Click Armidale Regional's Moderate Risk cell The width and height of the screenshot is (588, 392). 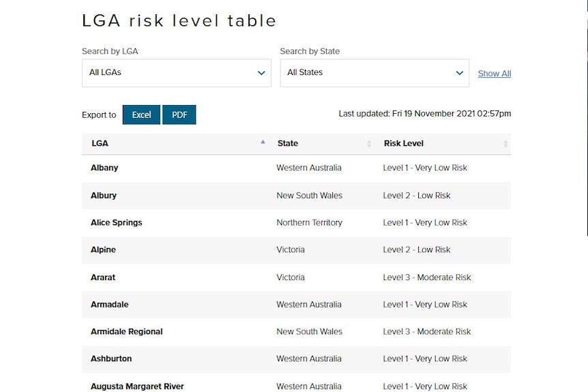tap(427, 331)
